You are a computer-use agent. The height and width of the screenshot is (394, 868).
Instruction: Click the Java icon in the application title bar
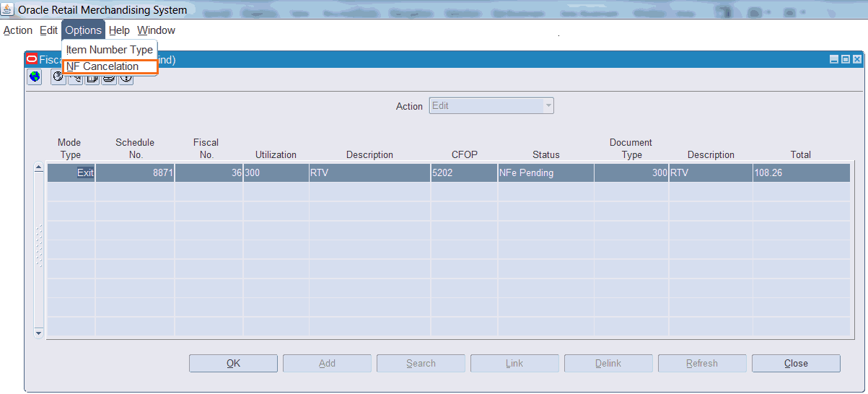(x=9, y=9)
